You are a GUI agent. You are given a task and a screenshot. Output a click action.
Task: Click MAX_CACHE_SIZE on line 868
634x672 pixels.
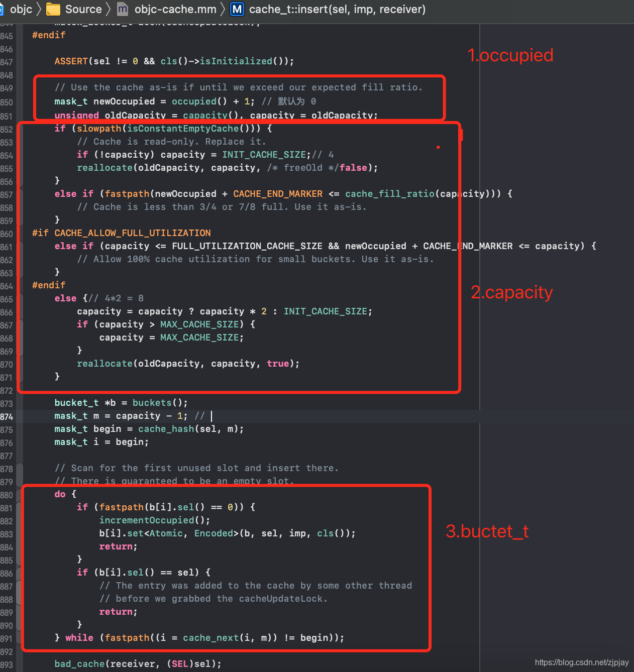click(x=199, y=338)
